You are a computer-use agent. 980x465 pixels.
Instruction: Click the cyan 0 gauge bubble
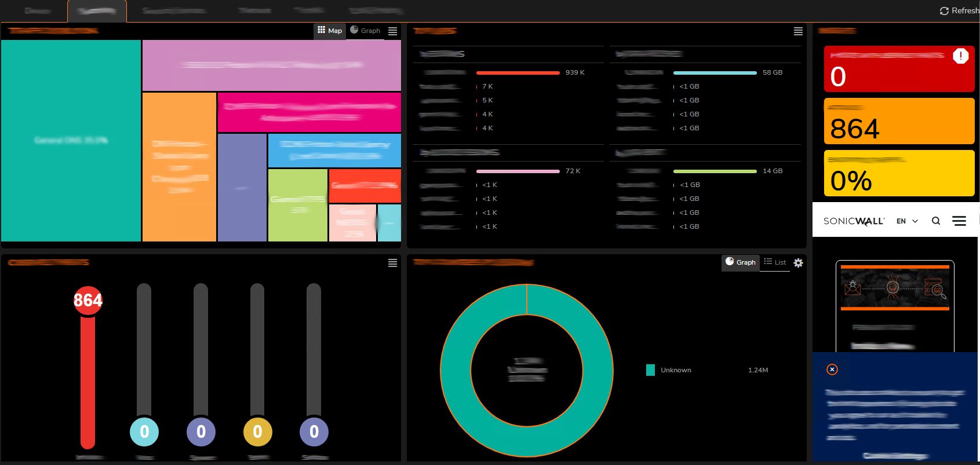144,431
